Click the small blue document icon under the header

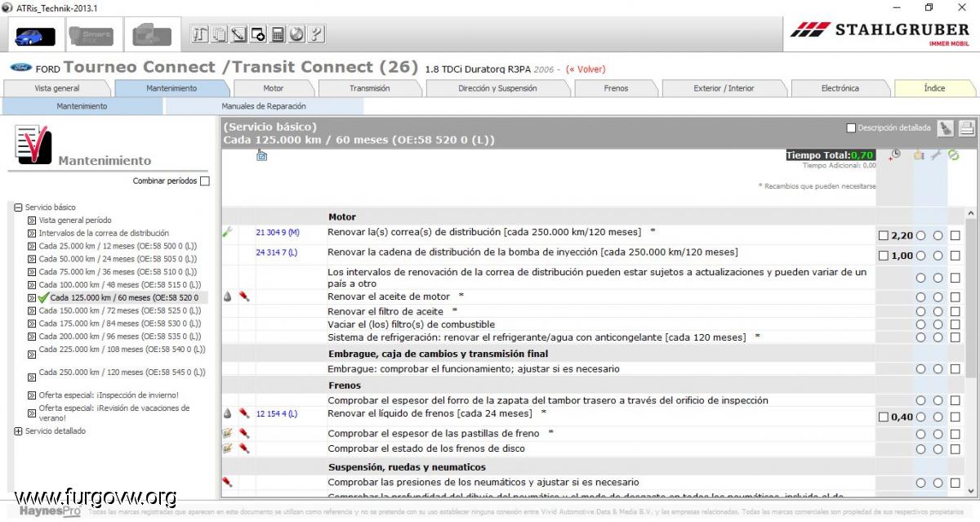click(x=261, y=155)
